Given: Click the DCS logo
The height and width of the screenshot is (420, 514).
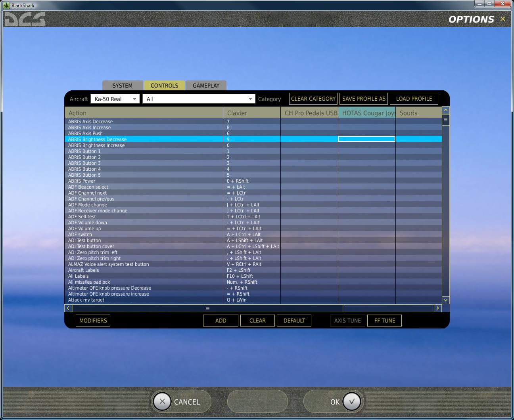Looking at the screenshot, I should pyautogui.click(x=25, y=19).
